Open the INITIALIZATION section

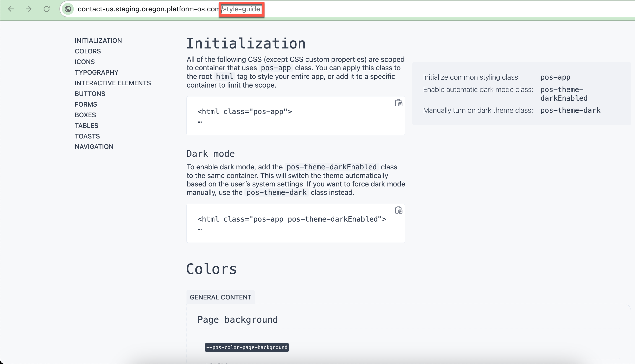[x=98, y=40]
